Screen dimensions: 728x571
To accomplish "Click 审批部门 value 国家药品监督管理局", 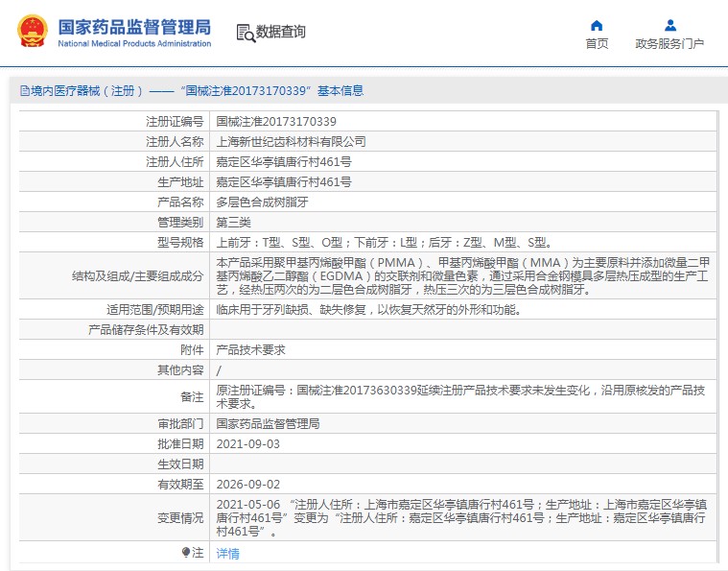I will 268,423.
